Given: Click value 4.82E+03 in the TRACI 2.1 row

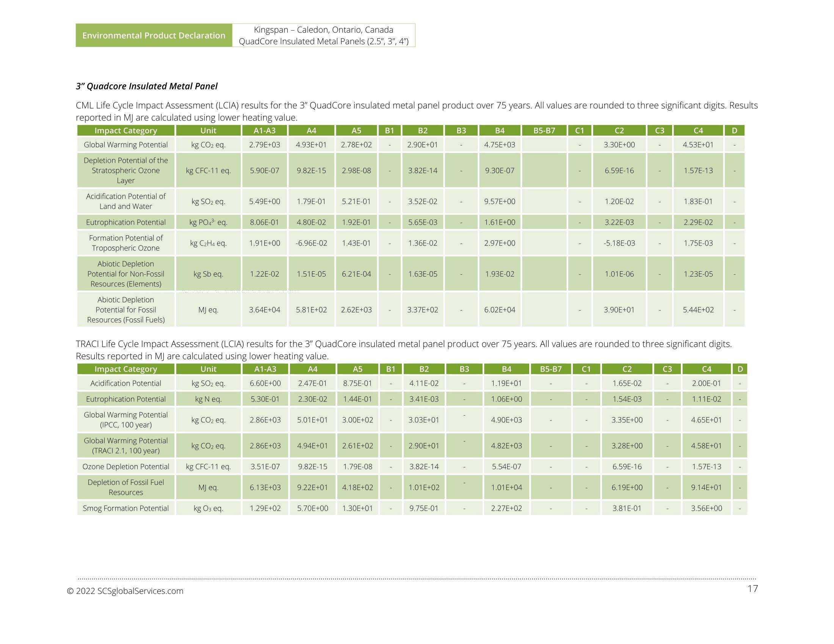Looking at the screenshot, I should point(506,445).
